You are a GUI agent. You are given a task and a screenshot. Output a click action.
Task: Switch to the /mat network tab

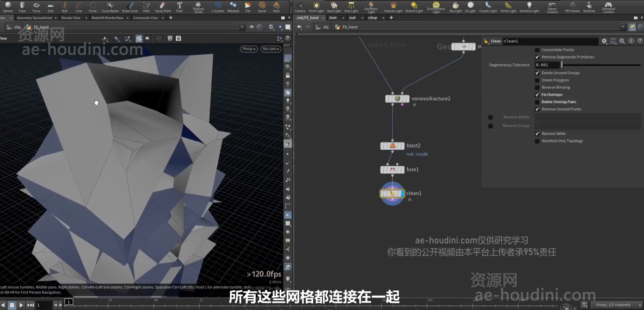pyautogui.click(x=333, y=18)
